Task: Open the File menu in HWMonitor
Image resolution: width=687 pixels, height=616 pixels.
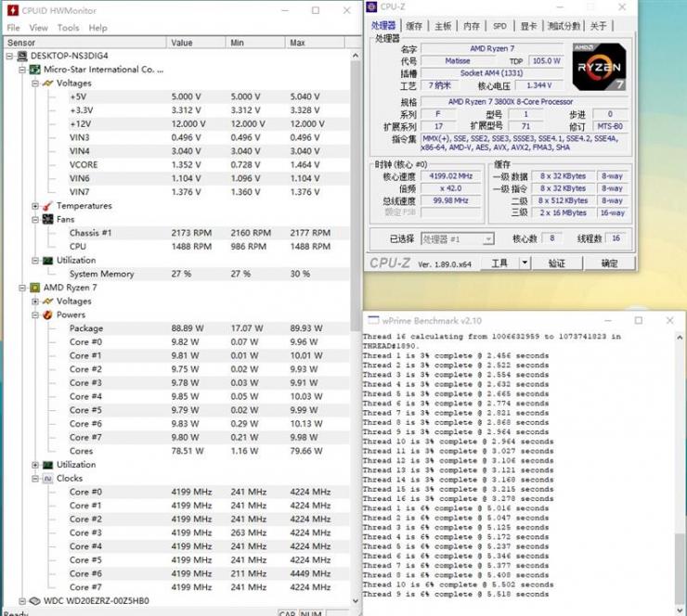Action: tap(14, 28)
